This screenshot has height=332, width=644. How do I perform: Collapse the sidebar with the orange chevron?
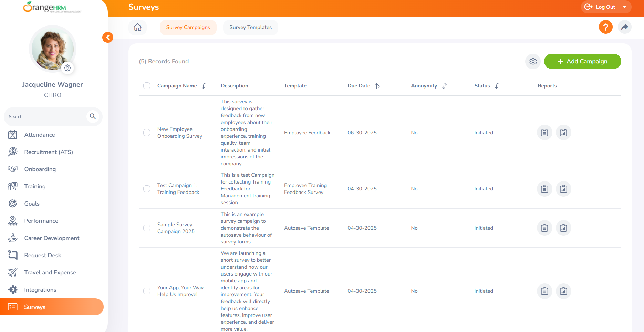point(108,37)
